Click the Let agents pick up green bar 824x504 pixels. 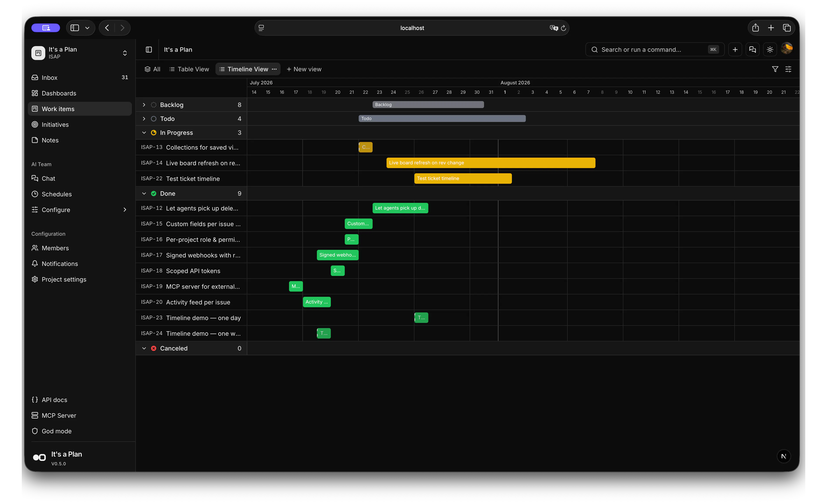coord(400,208)
